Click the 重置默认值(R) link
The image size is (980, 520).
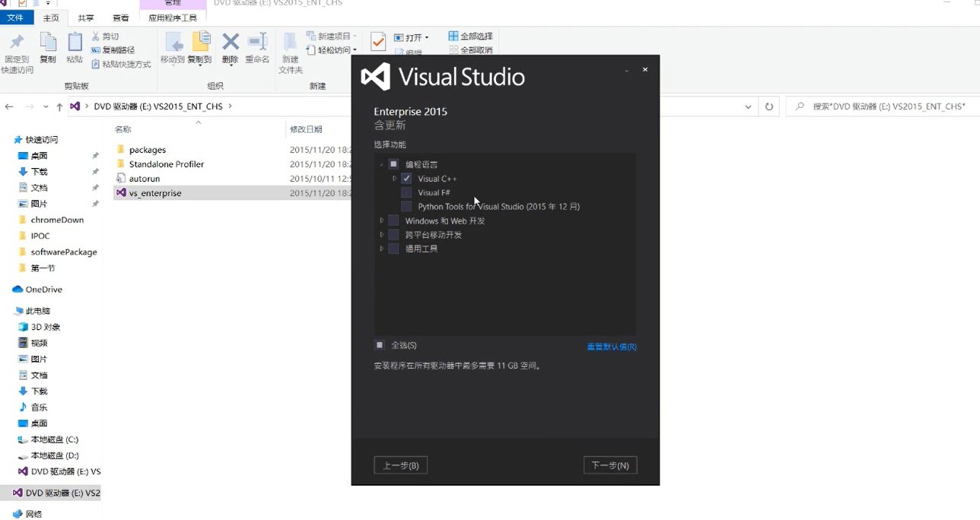click(612, 347)
